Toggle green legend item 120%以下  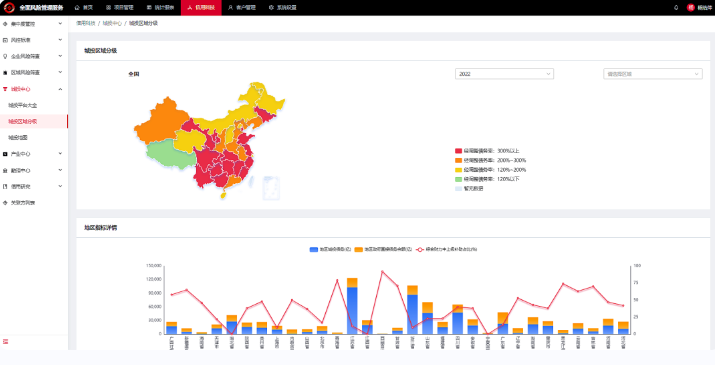click(x=487, y=179)
